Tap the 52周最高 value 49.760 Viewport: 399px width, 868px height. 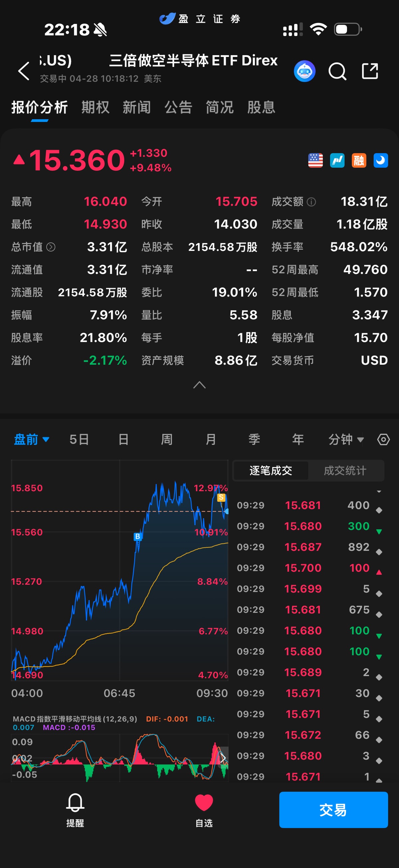365,270
